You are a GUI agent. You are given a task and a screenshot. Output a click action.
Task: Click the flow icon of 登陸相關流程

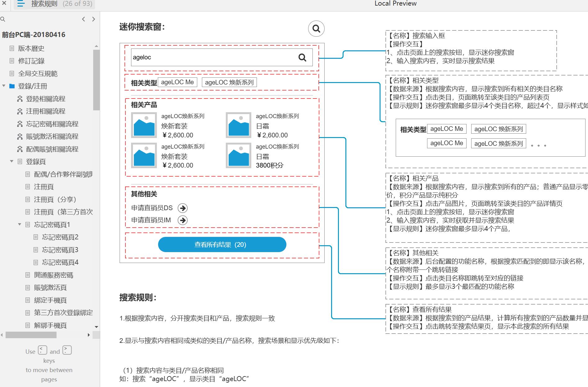(20, 99)
